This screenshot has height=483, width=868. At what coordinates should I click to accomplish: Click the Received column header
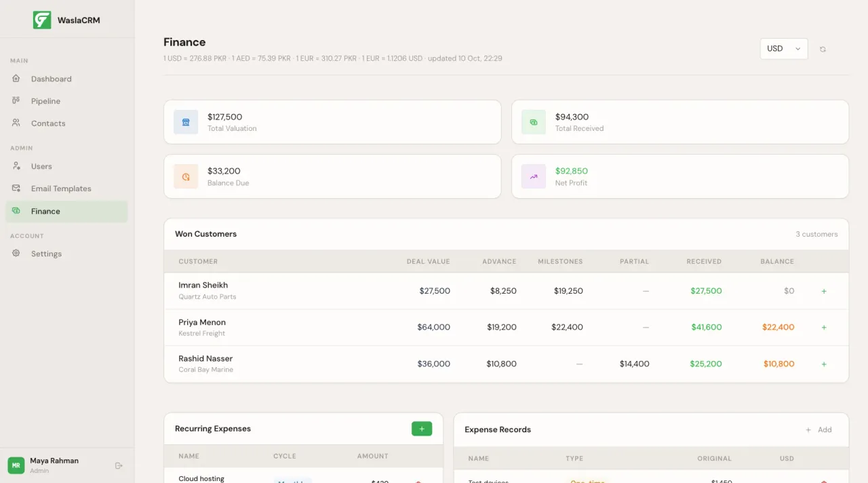[704, 261]
